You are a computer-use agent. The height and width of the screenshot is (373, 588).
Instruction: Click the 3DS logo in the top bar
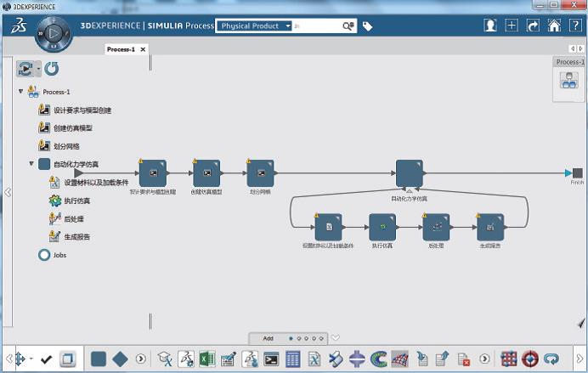19,26
